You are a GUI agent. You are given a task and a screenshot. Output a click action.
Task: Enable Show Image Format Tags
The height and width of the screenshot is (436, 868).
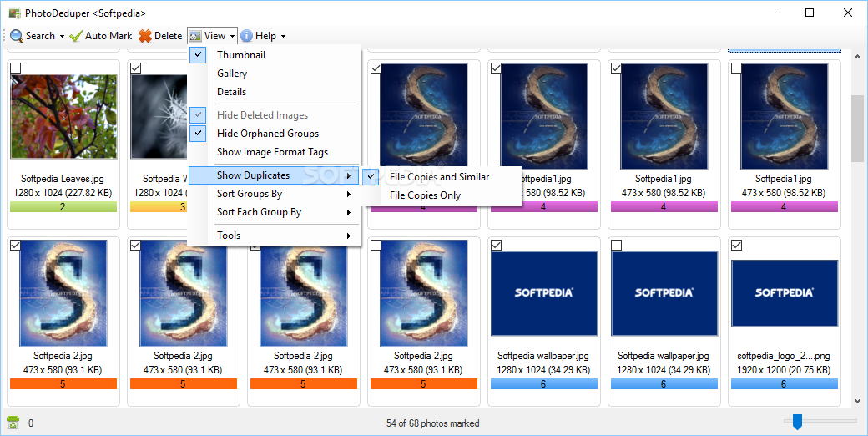coord(275,152)
